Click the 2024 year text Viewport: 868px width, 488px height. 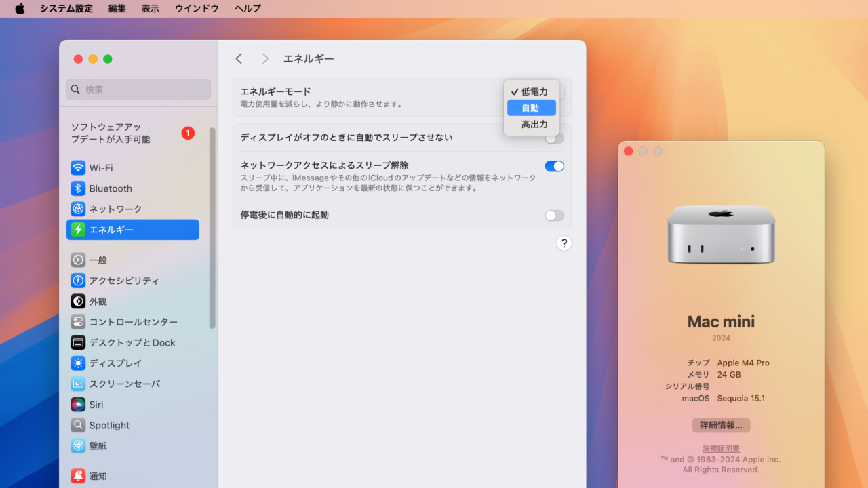[721, 338]
